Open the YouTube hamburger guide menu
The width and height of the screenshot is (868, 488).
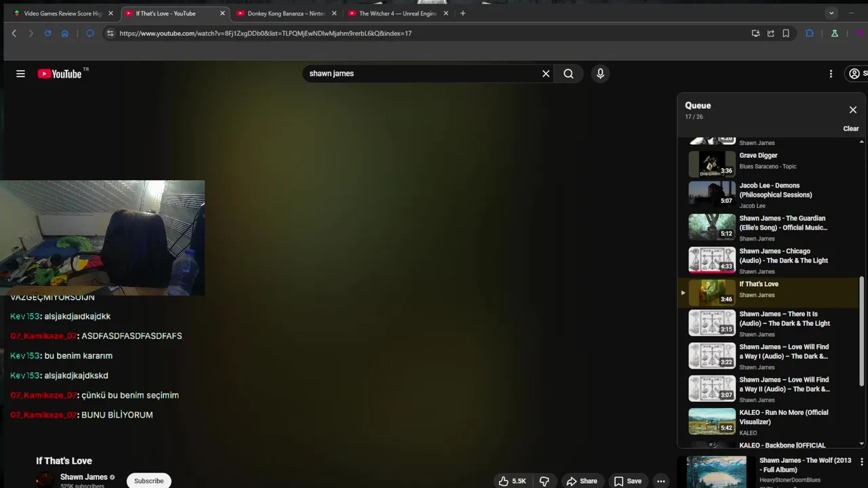(x=20, y=74)
